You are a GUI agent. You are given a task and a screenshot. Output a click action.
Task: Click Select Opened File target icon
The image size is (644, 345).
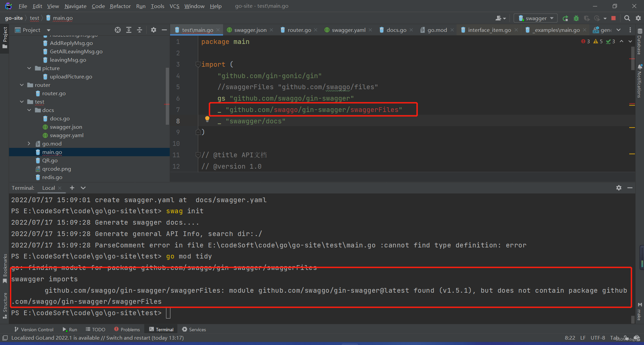[x=118, y=30]
